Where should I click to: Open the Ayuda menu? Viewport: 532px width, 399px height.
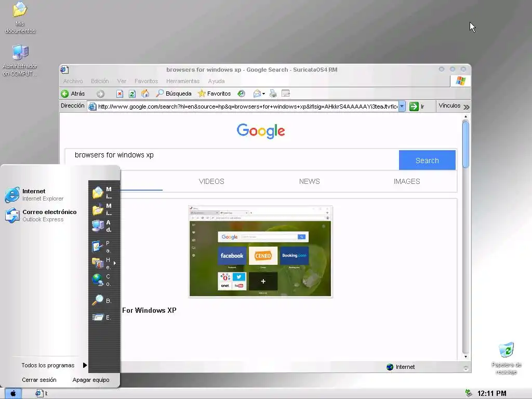point(217,81)
